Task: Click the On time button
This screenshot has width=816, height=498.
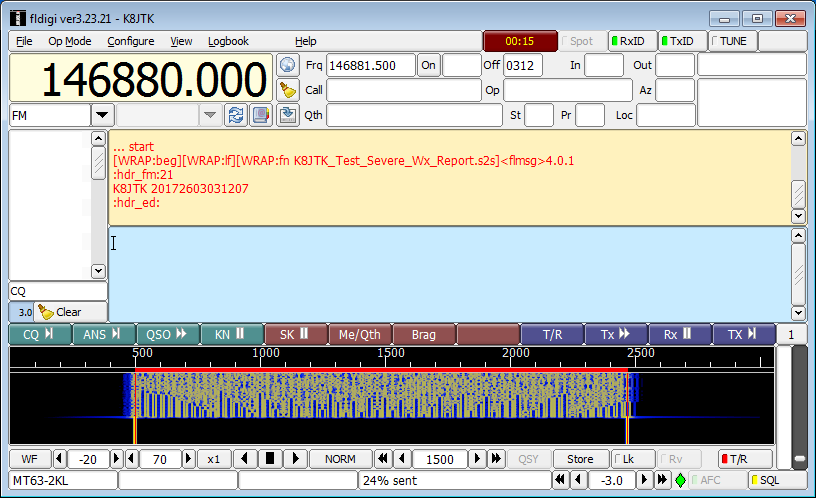Action: point(428,65)
